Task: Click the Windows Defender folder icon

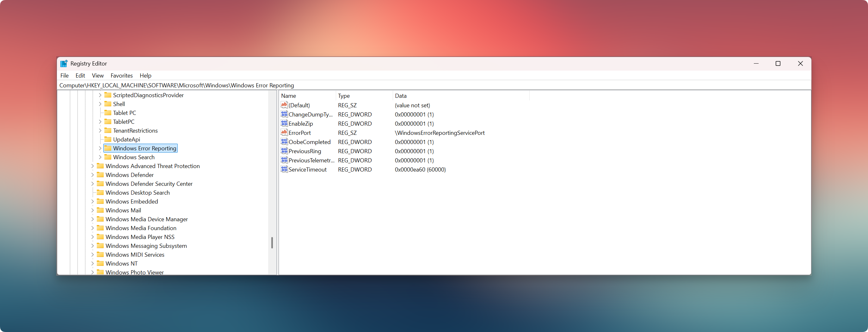Action: [x=100, y=174]
